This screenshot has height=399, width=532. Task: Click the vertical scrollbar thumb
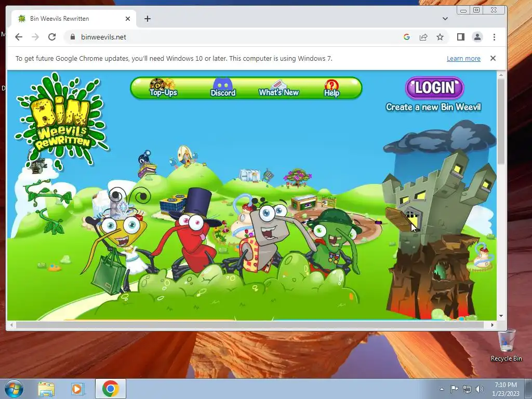[501, 121]
